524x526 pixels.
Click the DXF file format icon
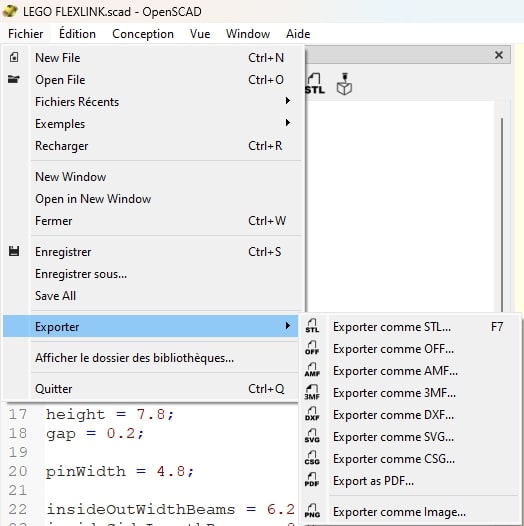click(312, 414)
